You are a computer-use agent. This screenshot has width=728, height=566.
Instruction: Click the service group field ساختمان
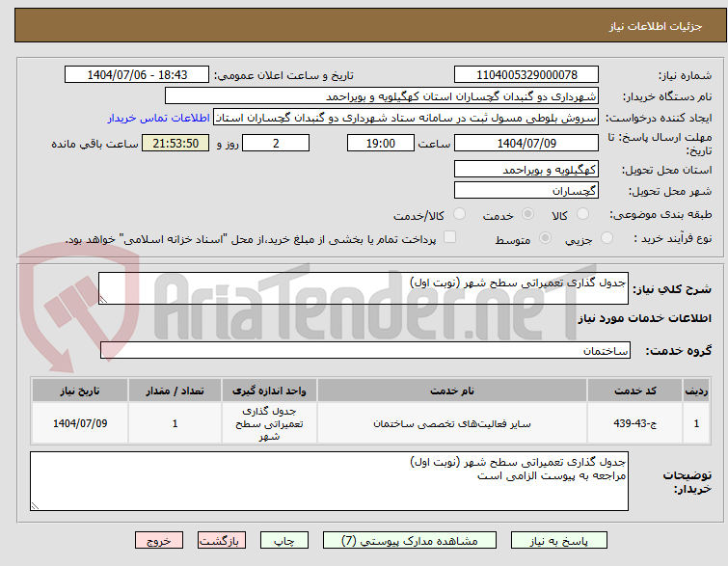(x=365, y=351)
